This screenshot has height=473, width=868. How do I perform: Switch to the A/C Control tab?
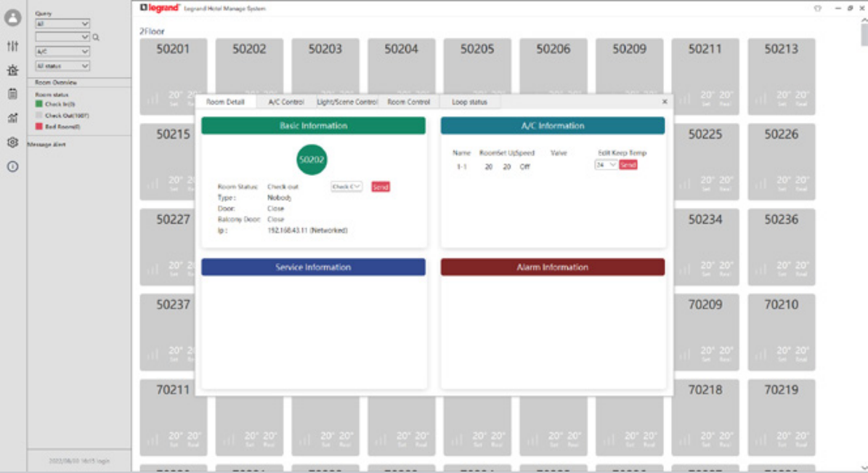(286, 102)
